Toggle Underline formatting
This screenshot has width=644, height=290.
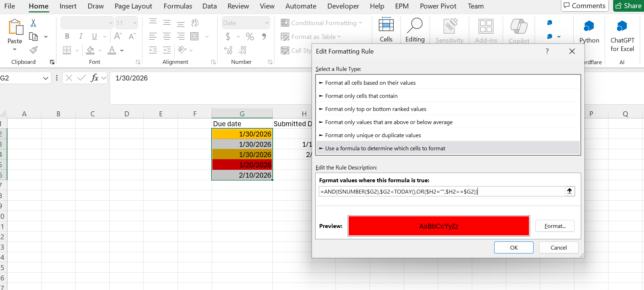[x=94, y=36]
